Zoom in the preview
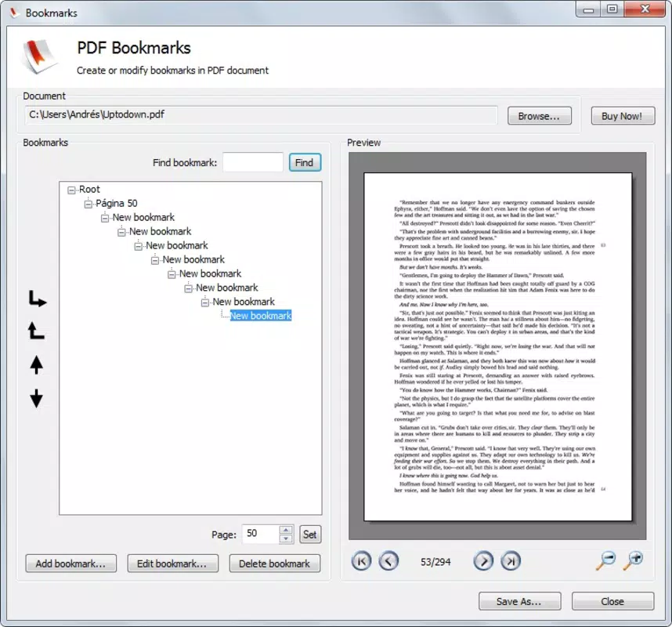The height and width of the screenshot is (627, 672). coord(634,560)
